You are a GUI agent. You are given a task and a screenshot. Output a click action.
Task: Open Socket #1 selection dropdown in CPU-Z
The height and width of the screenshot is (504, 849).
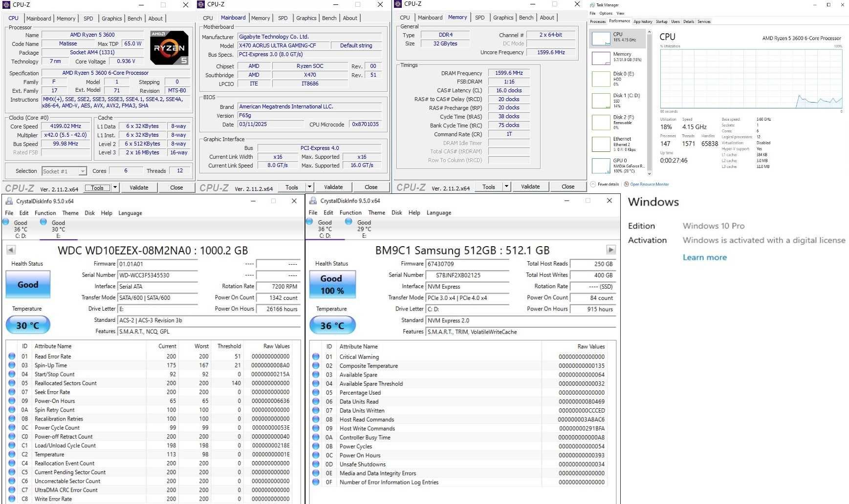(x=64, y=171)
